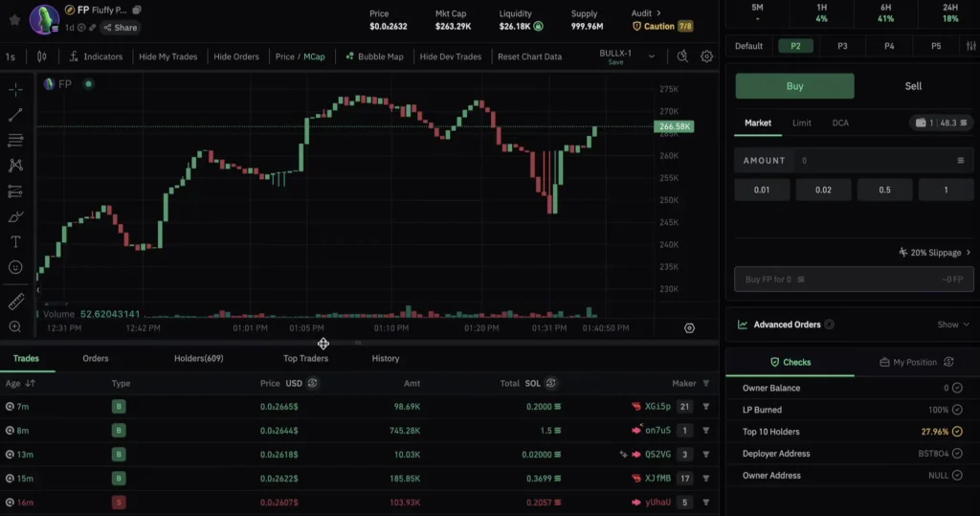
Task: Select the brush drawing tool
Action: [x=15, y=216]
